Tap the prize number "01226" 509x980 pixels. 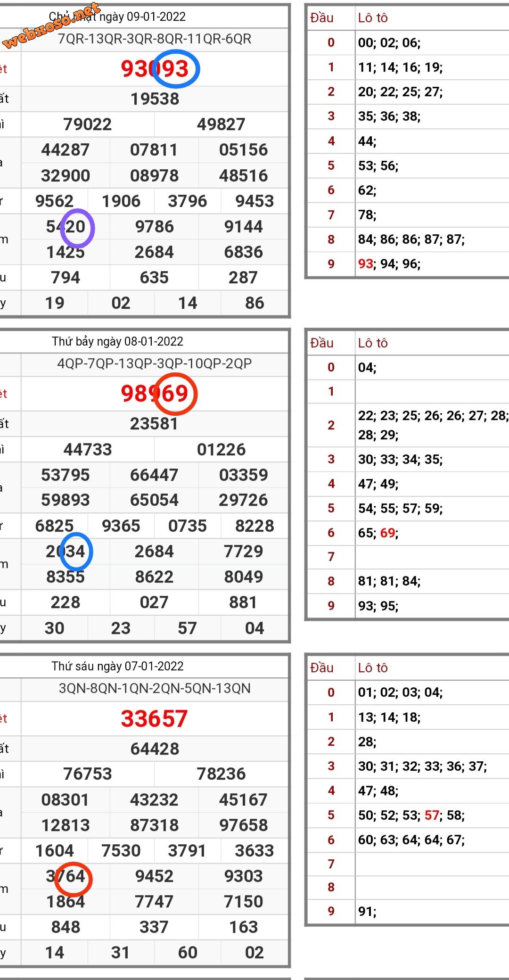(x=221, y=450)
